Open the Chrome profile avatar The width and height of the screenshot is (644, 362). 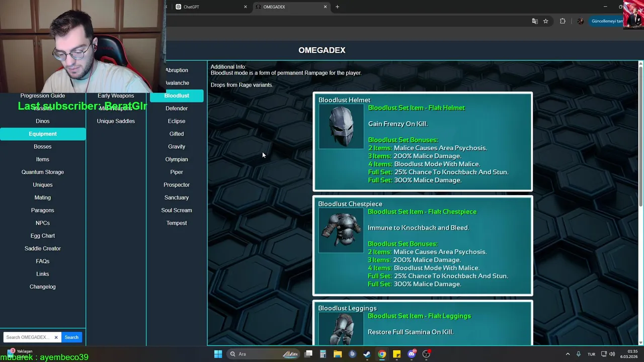581,21
